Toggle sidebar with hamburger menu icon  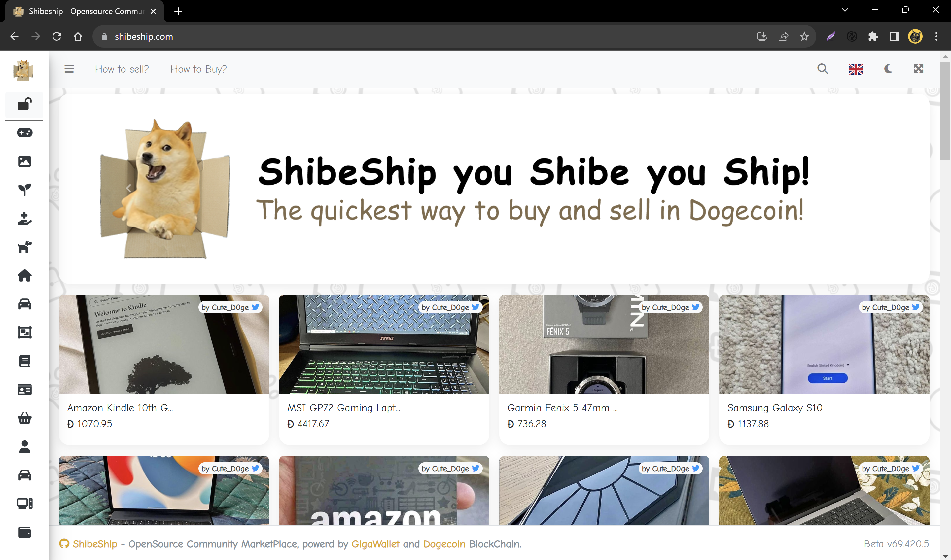point(69,69)
